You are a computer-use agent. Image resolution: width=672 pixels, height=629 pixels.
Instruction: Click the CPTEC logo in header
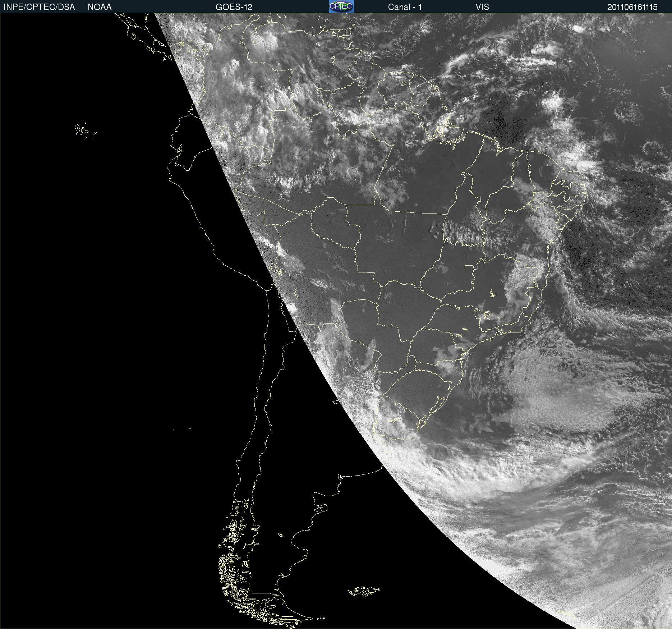[x=341, y=6]
